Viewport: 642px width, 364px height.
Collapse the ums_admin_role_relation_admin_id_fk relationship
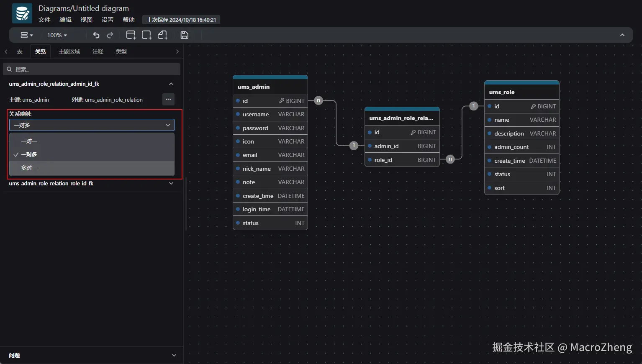coord(171,84)
